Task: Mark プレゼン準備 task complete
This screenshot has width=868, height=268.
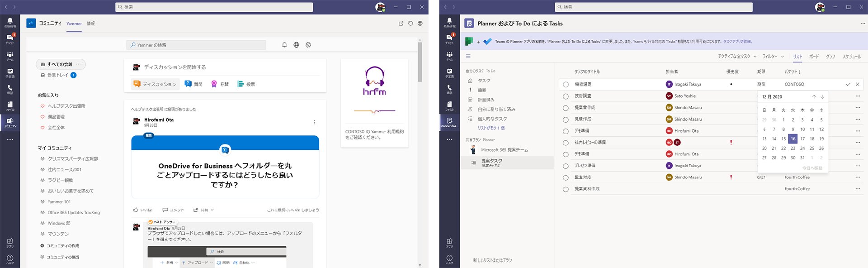Action: (566, 166)
